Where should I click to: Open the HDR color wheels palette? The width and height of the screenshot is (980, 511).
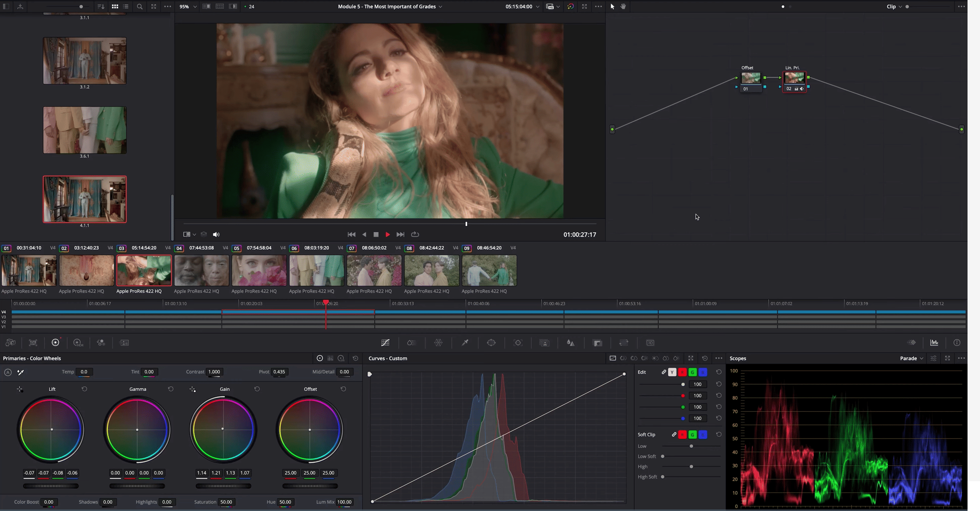pos(78,343)
